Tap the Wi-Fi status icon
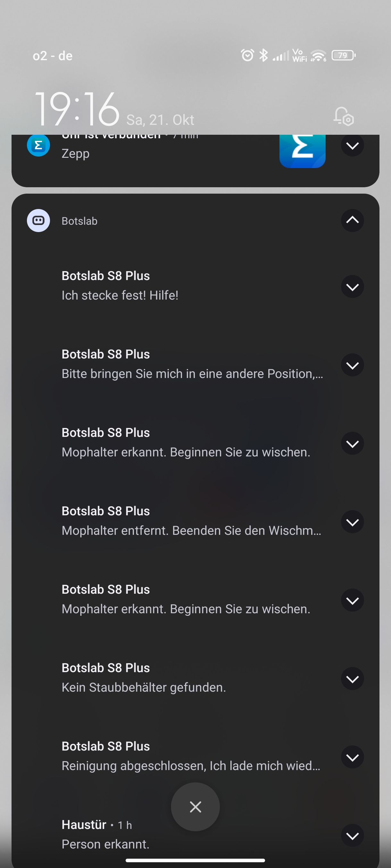Image resolution: width=391 pixels, height=868 pixels. tap(319, 56)
